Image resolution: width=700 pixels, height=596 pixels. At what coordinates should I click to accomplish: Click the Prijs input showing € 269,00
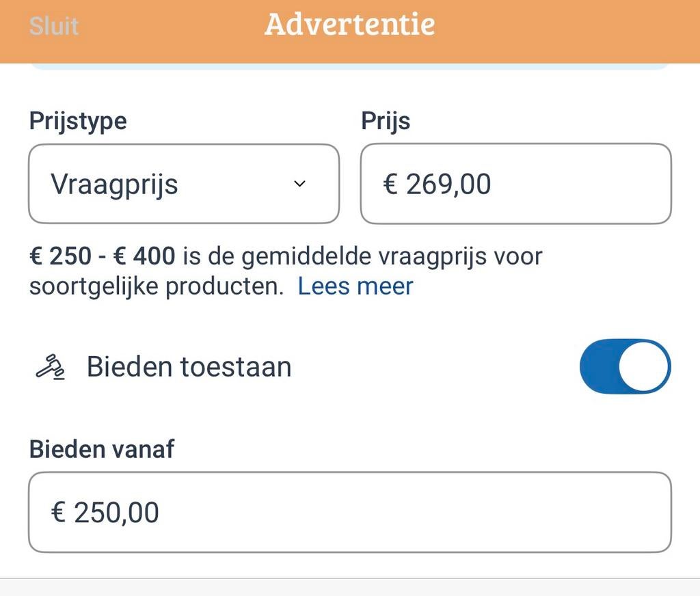pyautogui.click(x=516, y=184)
